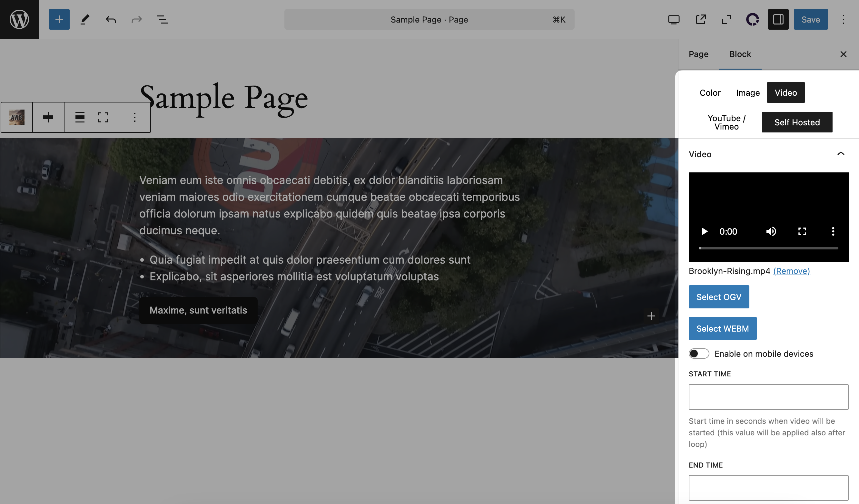Undo the last change
The height and width of the screenshot is (504, 859).
(x=110, y=19)
